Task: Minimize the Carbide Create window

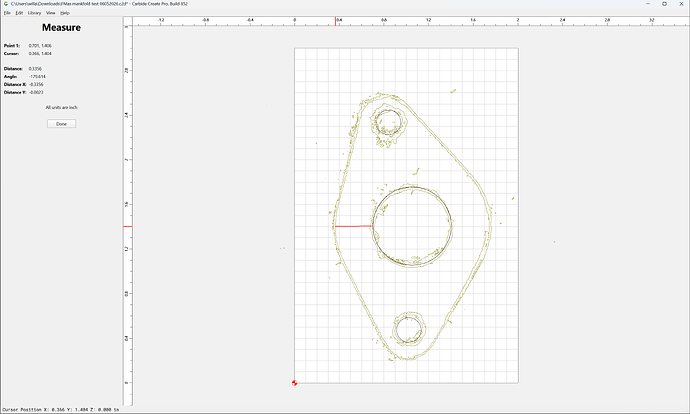Action: 648,4
